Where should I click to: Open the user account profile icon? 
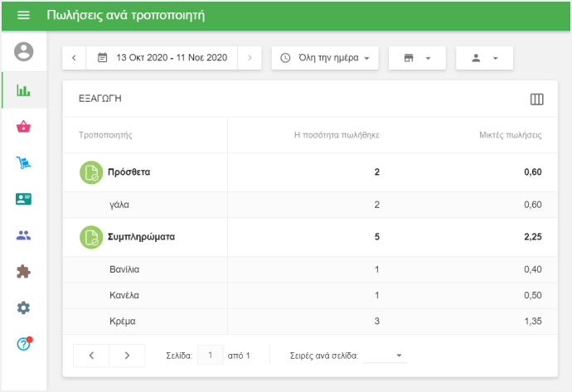tap(23, 52)
